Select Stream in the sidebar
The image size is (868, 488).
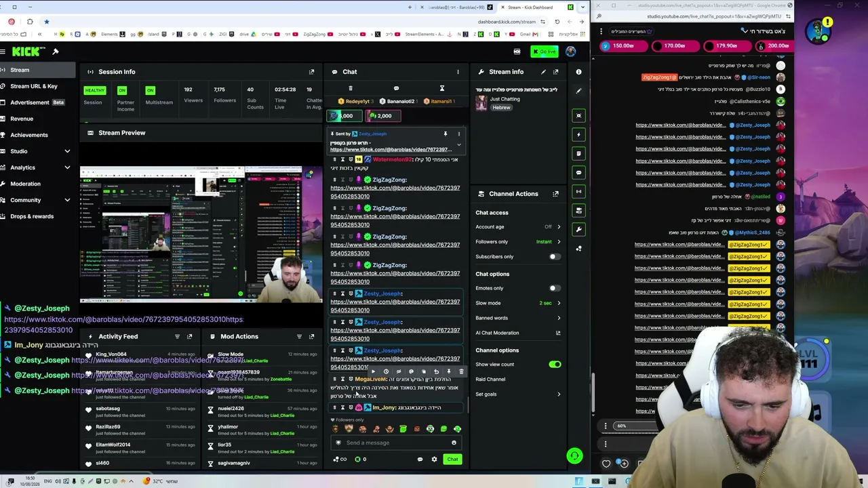(x=38, y=70)
